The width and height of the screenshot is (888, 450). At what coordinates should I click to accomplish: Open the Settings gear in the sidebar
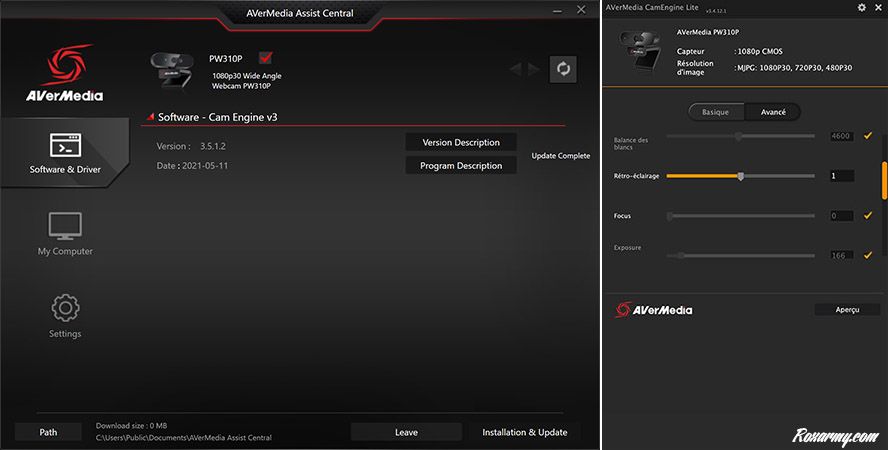(65, 307)
